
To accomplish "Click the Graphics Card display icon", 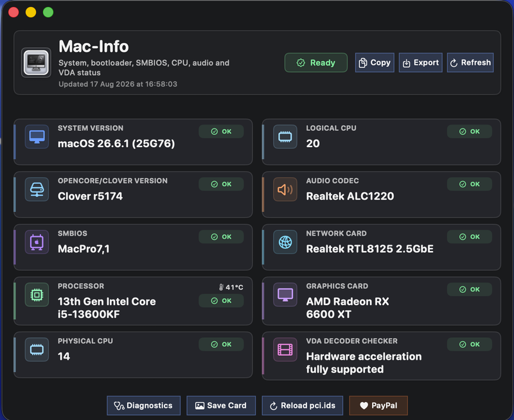I will pos(285,295).
